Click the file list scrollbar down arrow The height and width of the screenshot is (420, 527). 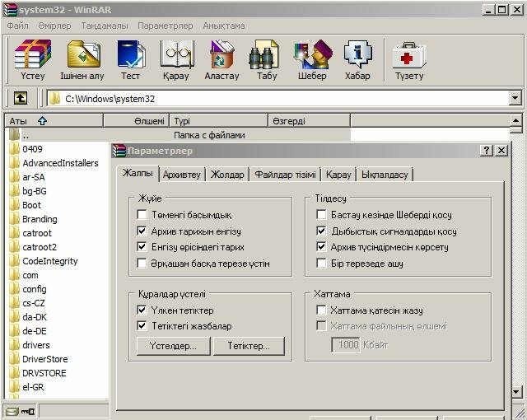point(516,392)
